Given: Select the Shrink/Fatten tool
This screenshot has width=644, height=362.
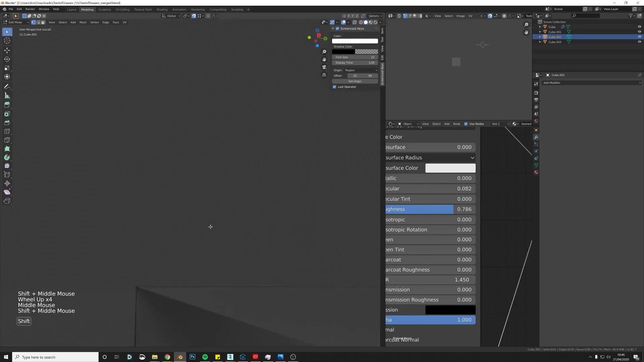Looking at the screenshot, I should (7, 183).
